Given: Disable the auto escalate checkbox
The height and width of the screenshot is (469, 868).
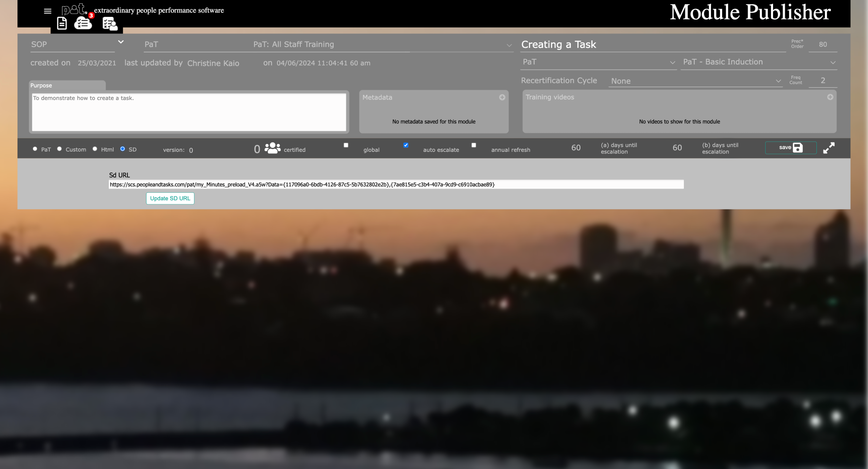Looking at the screenshot, I should [406, 145].
